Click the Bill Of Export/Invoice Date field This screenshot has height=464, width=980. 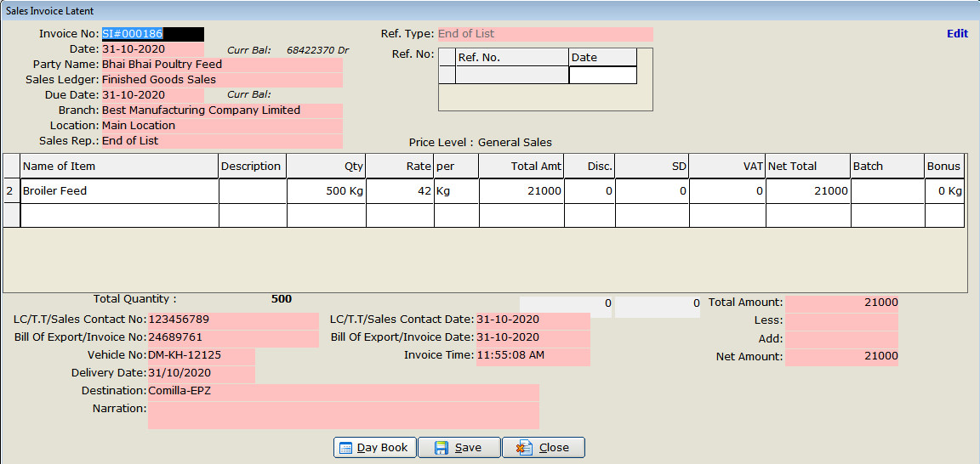(533, 337)
